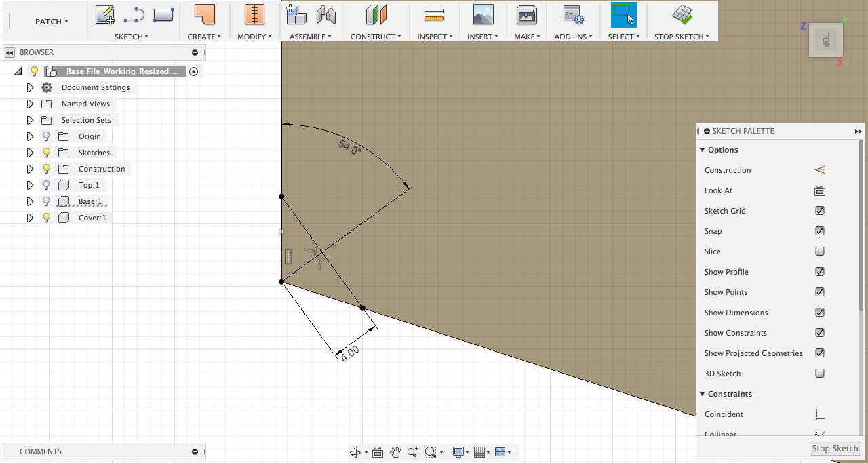
Task: Select the Pan hand tool
Action: [395, 452]
